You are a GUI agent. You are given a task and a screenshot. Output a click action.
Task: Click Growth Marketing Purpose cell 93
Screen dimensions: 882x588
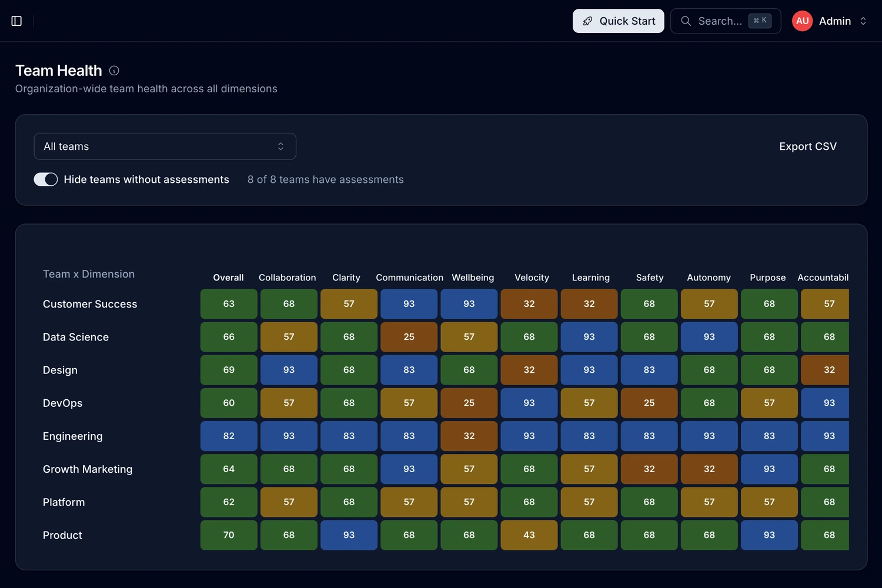(x=769, y=469)
